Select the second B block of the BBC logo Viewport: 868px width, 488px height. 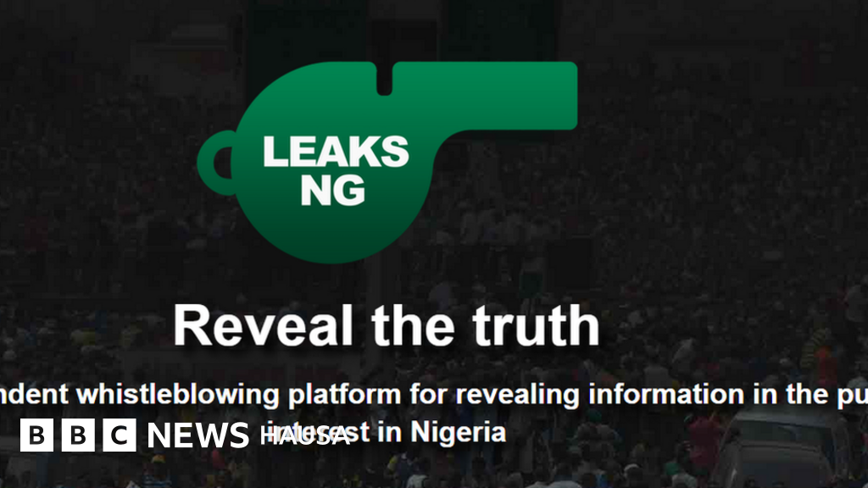click(x=78, y=435)
